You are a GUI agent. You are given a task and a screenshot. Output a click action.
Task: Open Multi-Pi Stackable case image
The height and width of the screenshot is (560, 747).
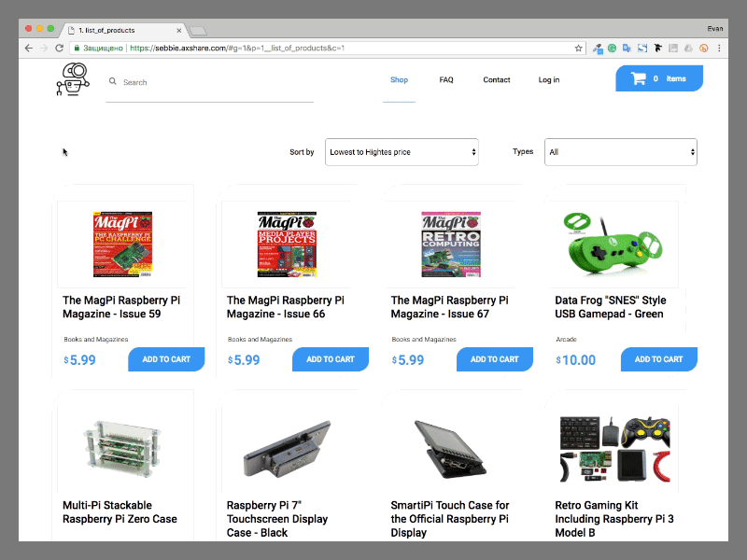[x=121, y=449]
